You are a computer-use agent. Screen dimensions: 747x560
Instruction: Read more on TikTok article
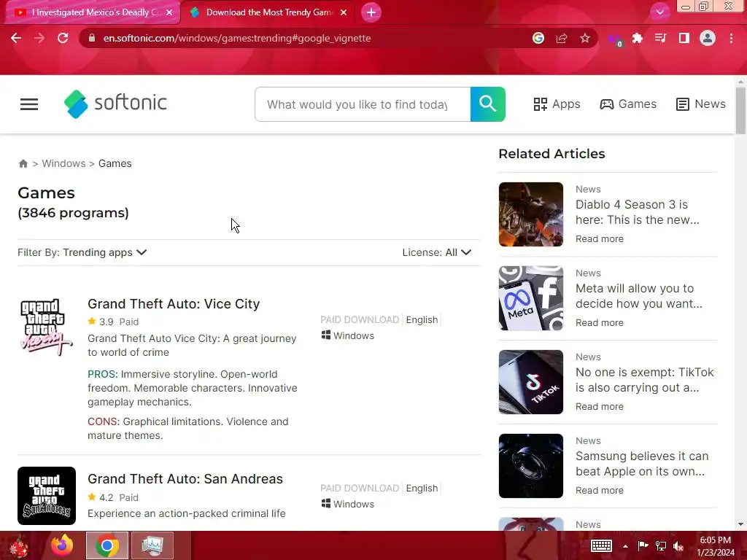pyautogui.click(x=600, y=406)
